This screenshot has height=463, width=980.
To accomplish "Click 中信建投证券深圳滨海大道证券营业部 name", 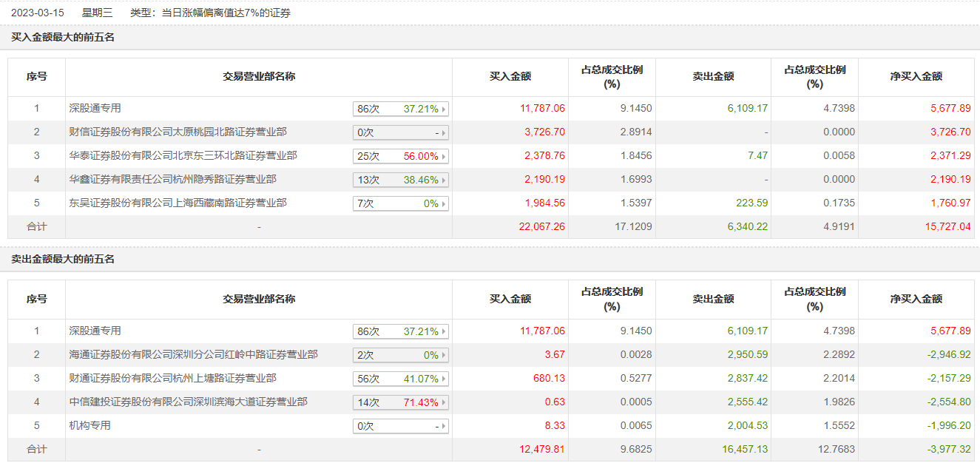I will point(188,402).
